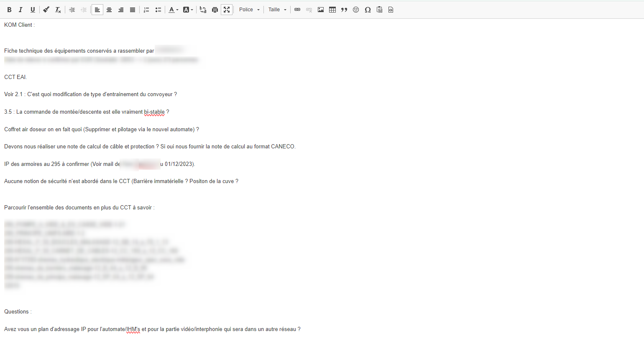Click the source code view icon
Screen dimensions: 644x354
391,10
